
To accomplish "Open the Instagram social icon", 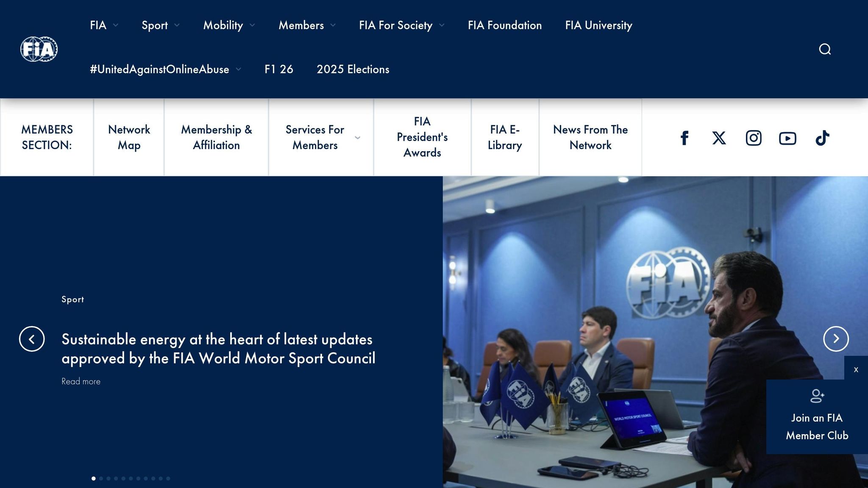I will click(754, 138).
